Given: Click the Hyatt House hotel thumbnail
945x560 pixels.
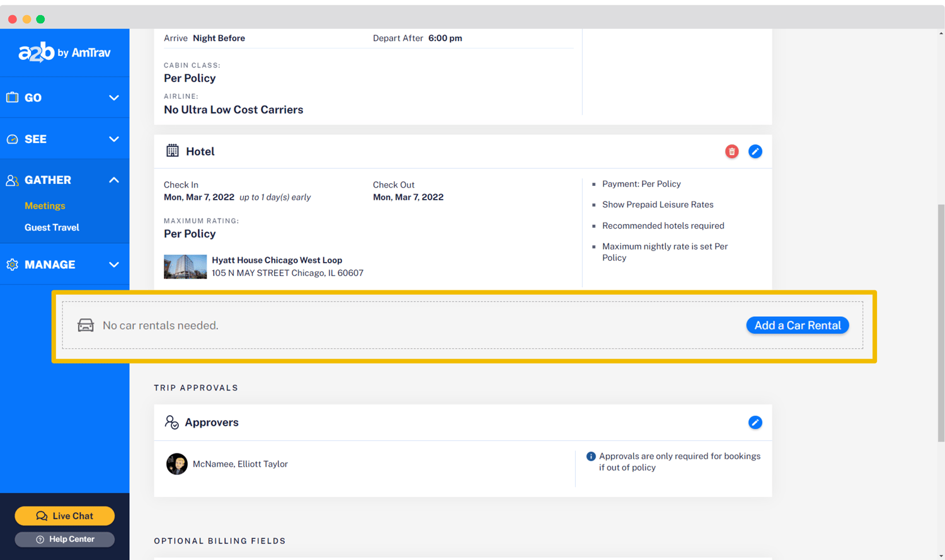Looking at the screenshot, I should (x=185, y=266).
